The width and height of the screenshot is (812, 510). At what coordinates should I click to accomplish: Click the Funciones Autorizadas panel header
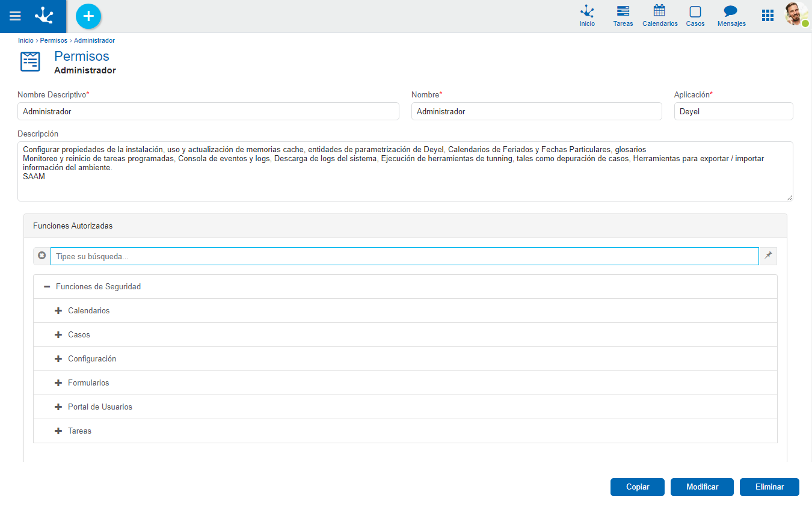point(405,226)
